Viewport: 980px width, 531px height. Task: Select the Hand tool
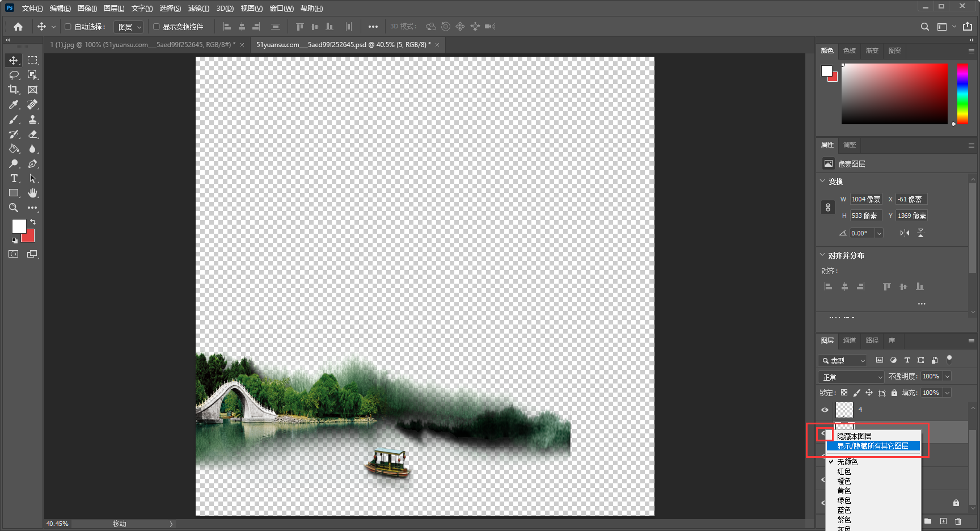pos(33,193)
